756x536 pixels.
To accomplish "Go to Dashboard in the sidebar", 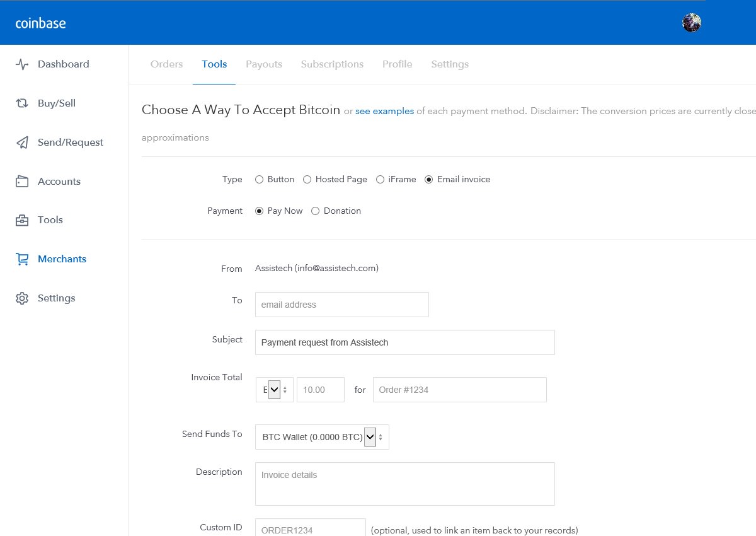I will point(64,64).
